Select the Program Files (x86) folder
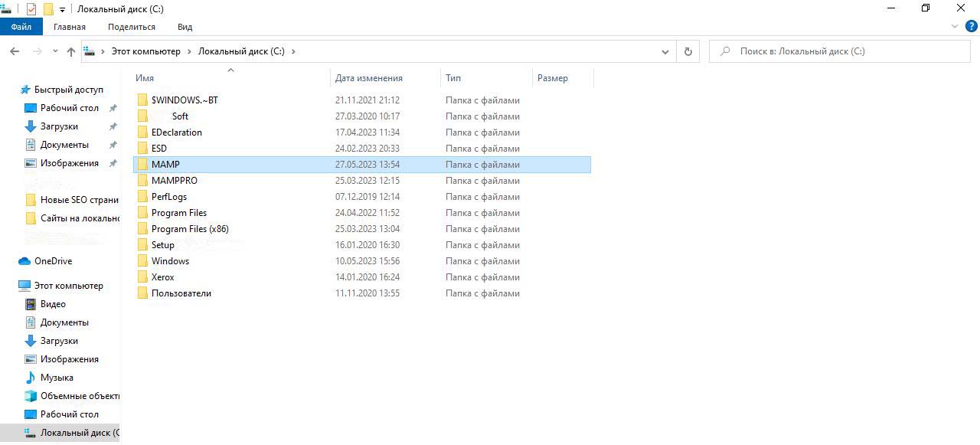The image size is (980, 445). click(x=190, y=229)
